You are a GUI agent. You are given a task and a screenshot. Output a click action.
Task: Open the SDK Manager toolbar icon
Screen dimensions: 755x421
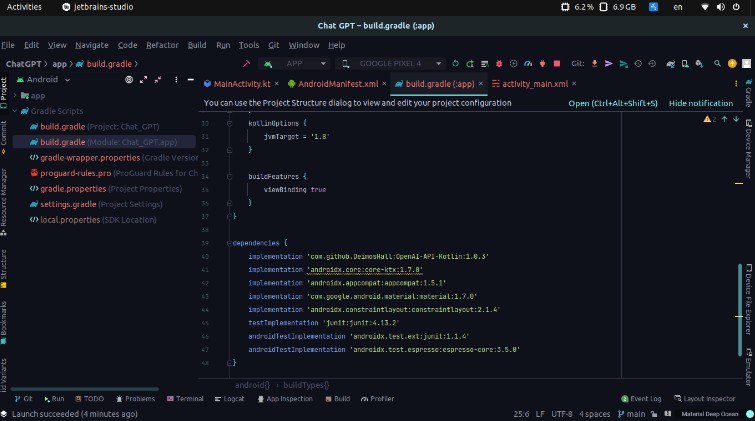pyautogui.click(x=699, y=64)
